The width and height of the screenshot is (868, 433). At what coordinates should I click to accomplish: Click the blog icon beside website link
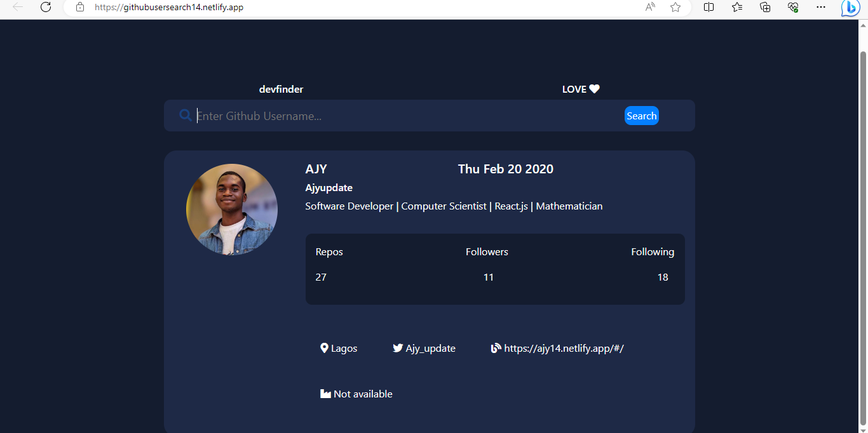click(496, 348)
